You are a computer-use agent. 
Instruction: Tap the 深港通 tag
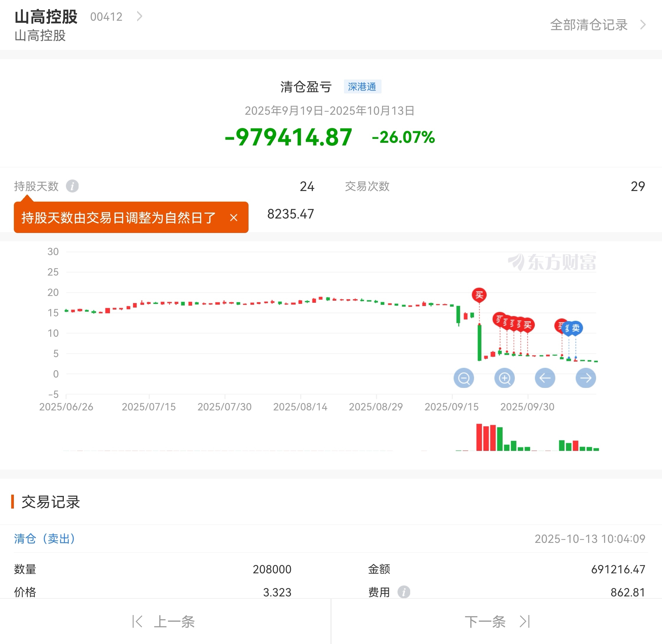tap(362, 87)
